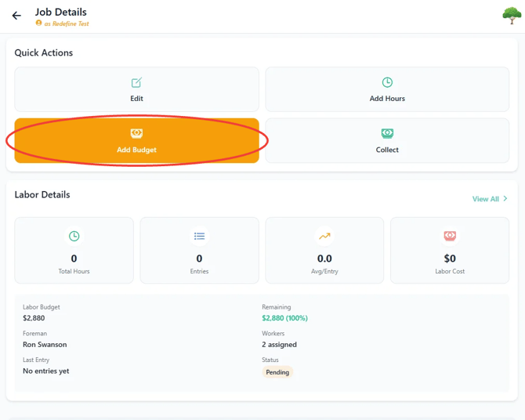525x420 pixels.
Task: Click the 'as Redefine Test' label
Action: [x=67, y=24]
